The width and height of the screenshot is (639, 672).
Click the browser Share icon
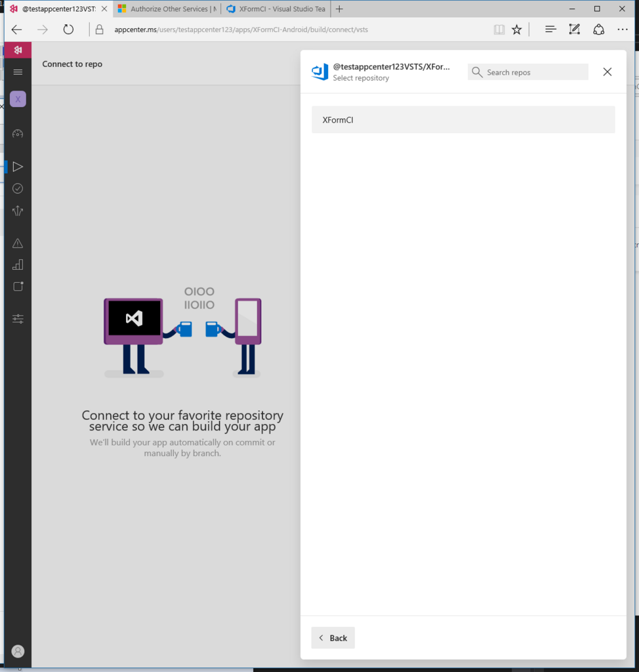(x=599, y=30)
